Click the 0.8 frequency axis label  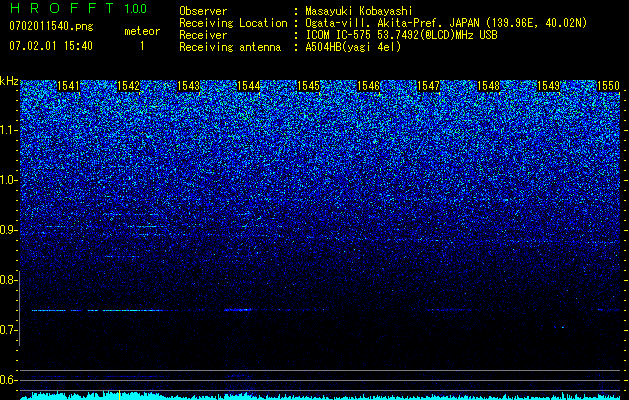[9, 280]
